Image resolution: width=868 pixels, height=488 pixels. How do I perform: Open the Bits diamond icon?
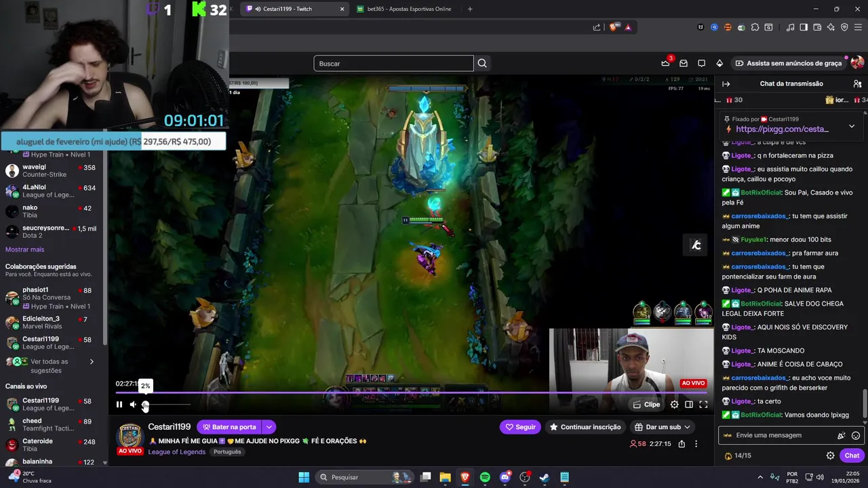[x=719, y=63]
